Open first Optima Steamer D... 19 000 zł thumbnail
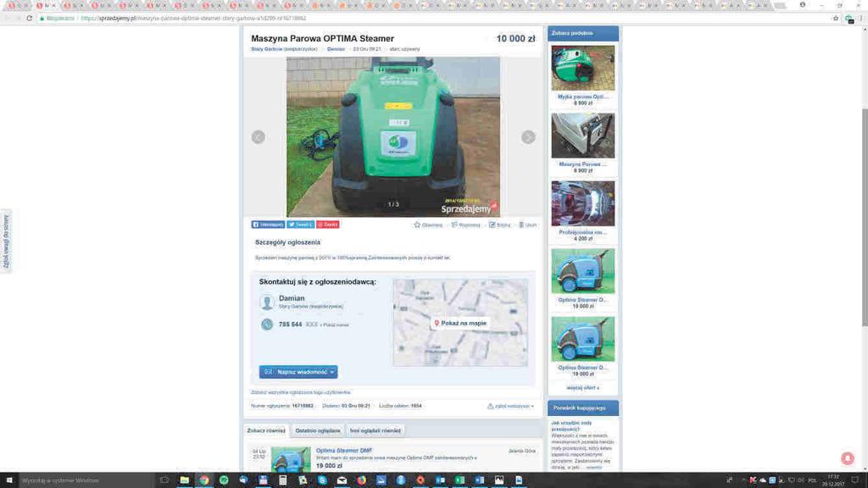Screen dimensions: 868x488 583,271
